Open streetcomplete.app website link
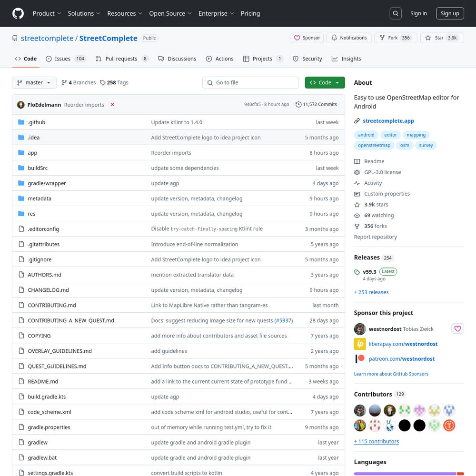Viewport: 476px width, 476px height. (388, 121)
